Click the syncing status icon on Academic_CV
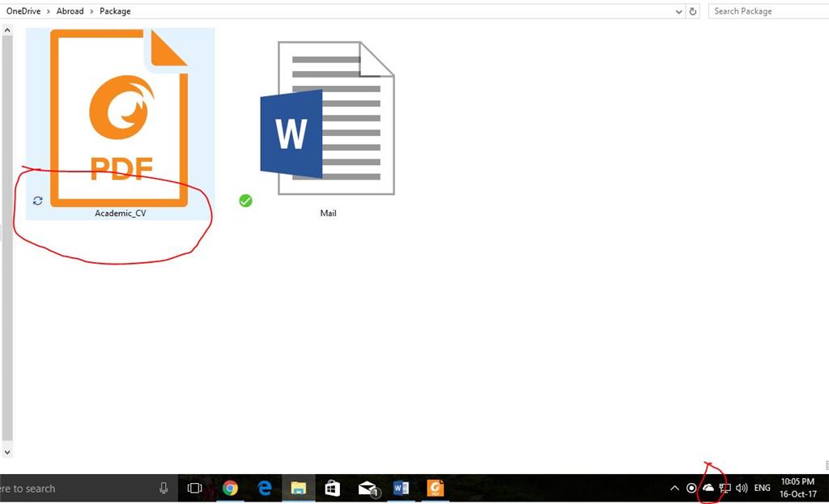Image resolution: width=829 pixels, height=504 pixels. tap(37, 201)
